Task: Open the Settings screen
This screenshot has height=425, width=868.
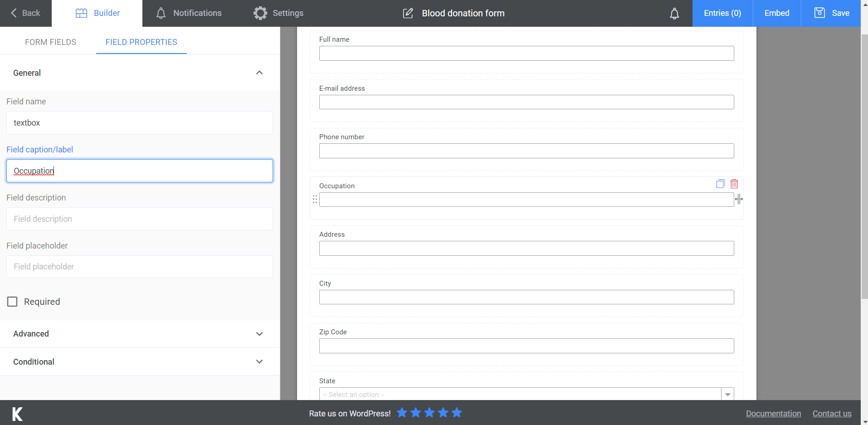Action: [x=278, y=13]
